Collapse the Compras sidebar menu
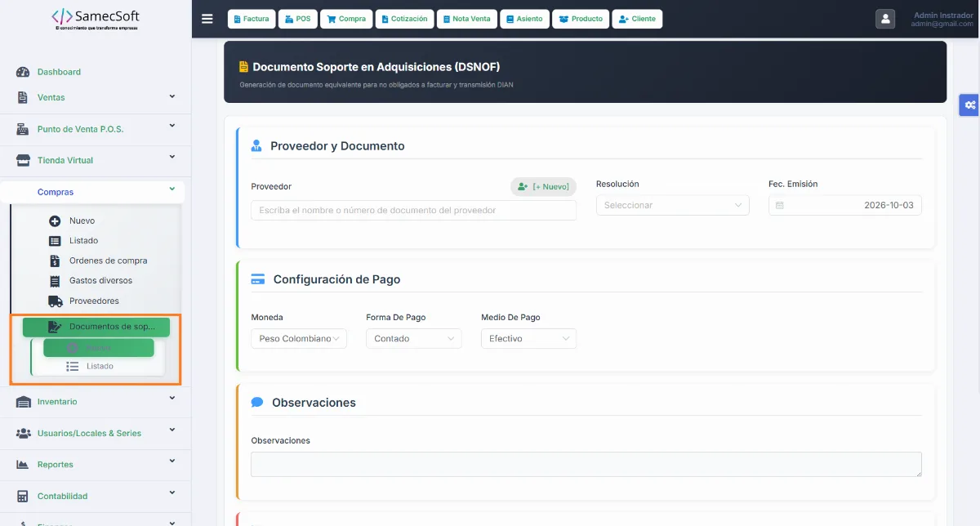This screenshot has height=526, width=980. click(92, 192)
